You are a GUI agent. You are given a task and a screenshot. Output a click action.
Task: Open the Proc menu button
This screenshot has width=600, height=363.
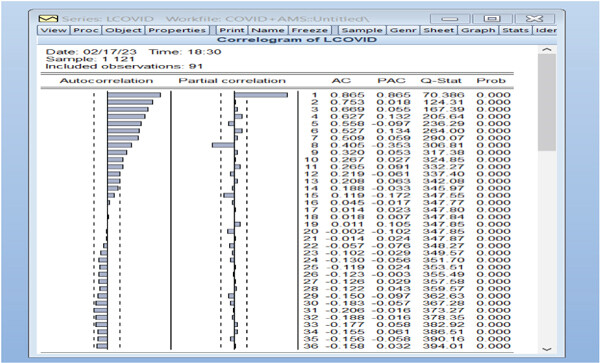click(x=86, y=30)
